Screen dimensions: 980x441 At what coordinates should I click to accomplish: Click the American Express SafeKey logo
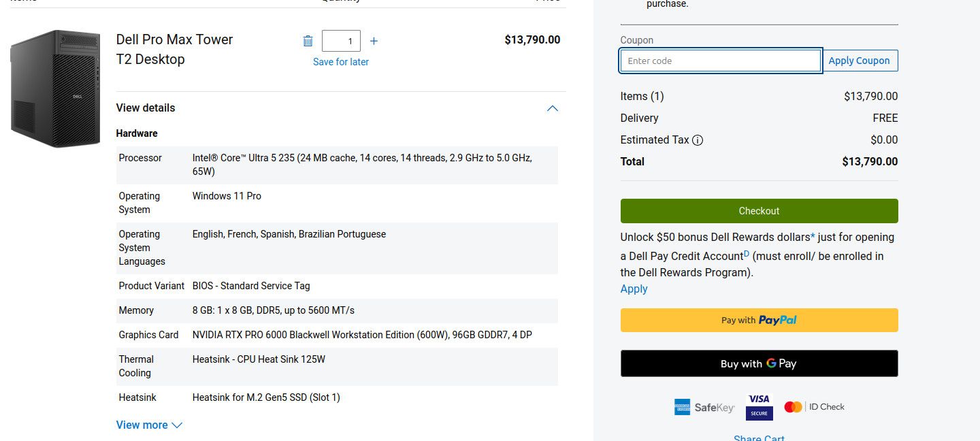pyautogui.click(x=704, y=407)
